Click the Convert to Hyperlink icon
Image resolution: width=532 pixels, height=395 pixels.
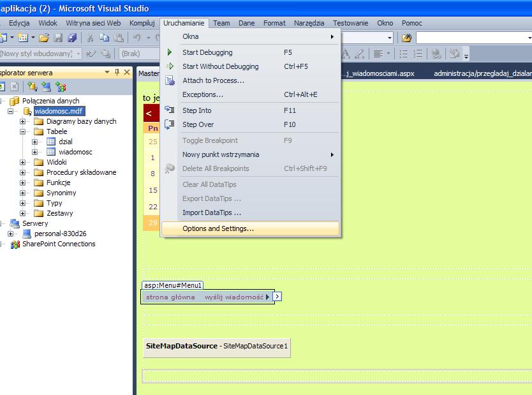point(436,54)
